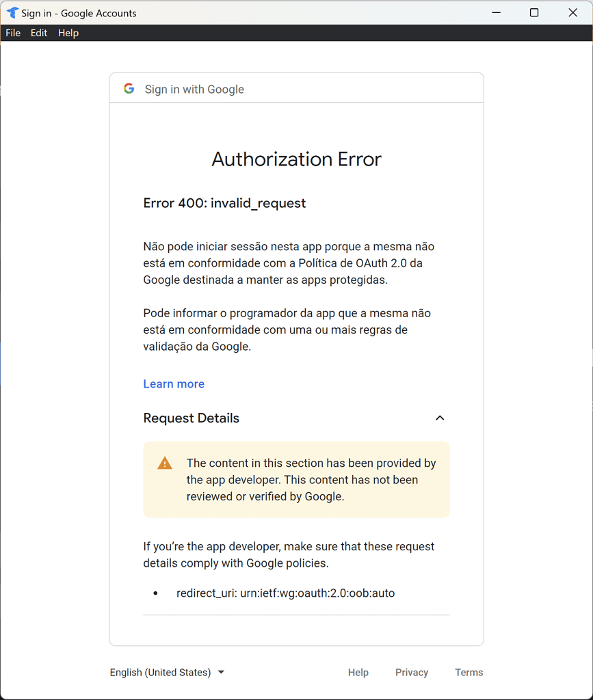
Task: Open the Help menu in the menu bar
Action: (x=68, y=32)
